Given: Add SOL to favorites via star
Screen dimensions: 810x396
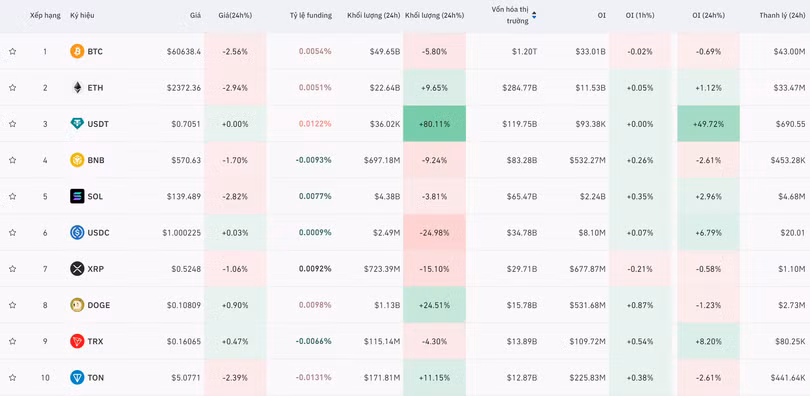Looking at the screenshot, I should coord(12,196).
